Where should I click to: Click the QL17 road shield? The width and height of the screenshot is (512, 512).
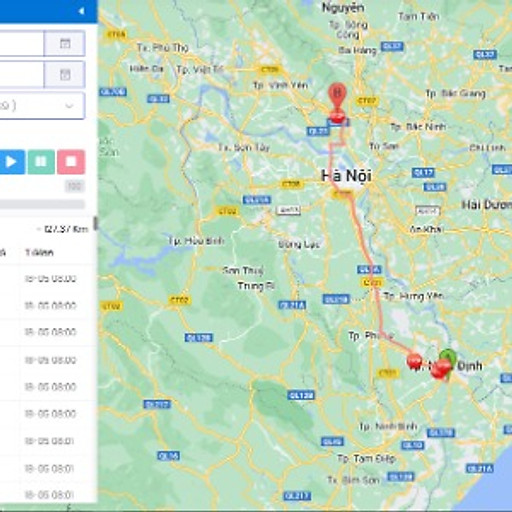click(x=423, y=173)
